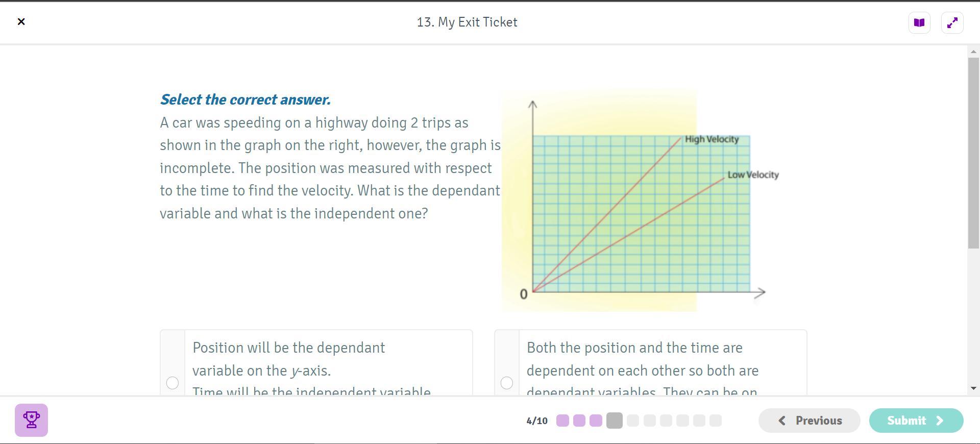Screen dimensions: 980x444
Task: Open the trophy achievements icon
Action: coord(31,421)
